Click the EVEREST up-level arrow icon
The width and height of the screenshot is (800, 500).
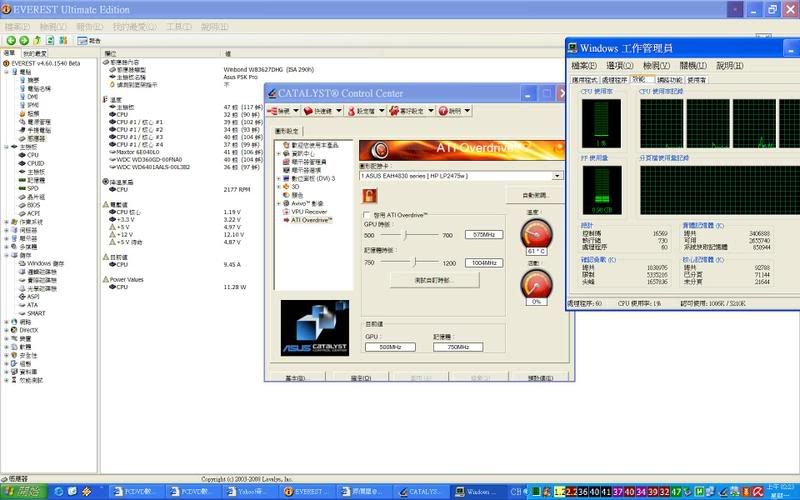coord(37,40)
